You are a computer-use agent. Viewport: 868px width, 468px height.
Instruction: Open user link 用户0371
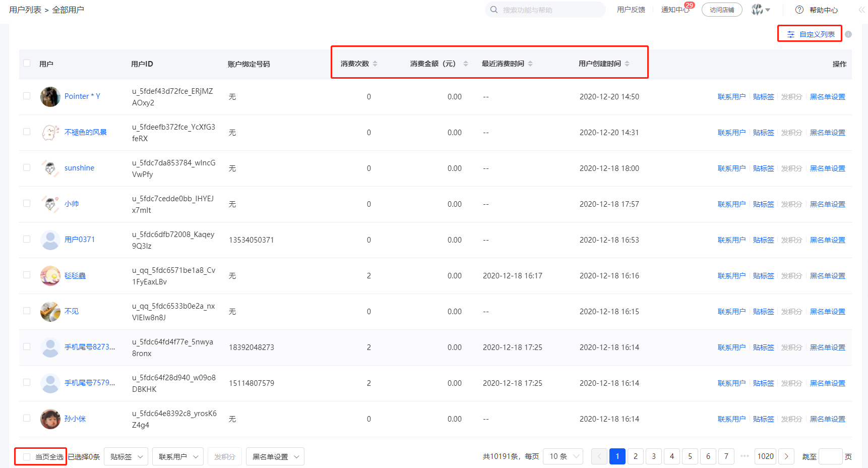point(80,240)
